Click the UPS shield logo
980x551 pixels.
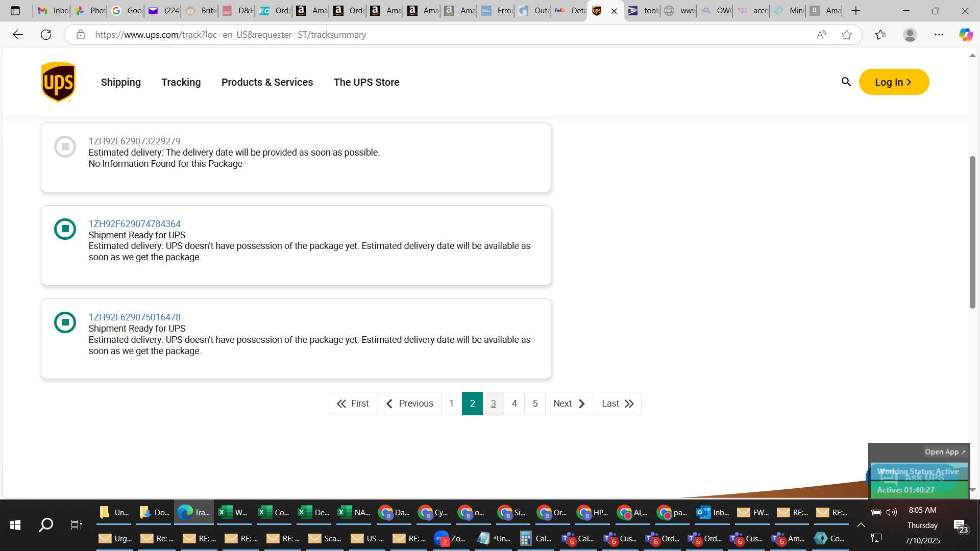click(x=58, y=82)
